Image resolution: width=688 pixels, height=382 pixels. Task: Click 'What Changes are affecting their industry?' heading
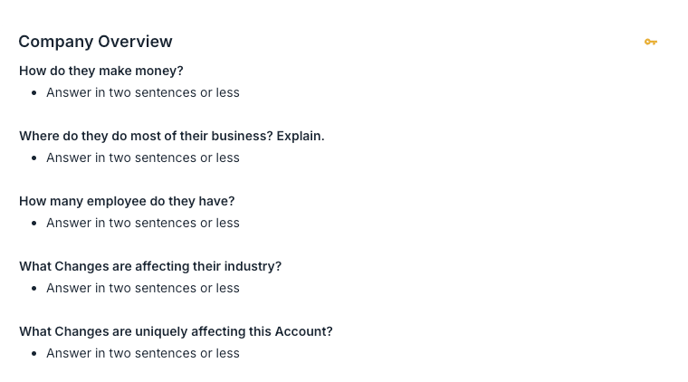[x=150, y=266]
